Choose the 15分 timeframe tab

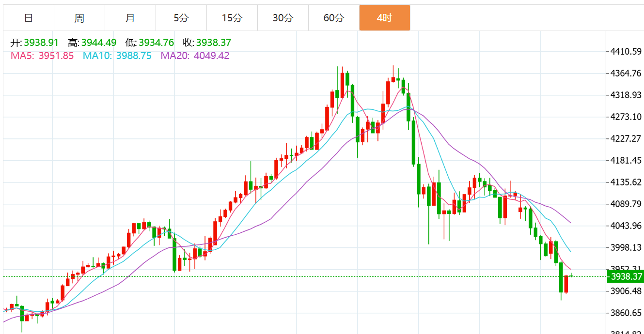click(x=232, y=18)
